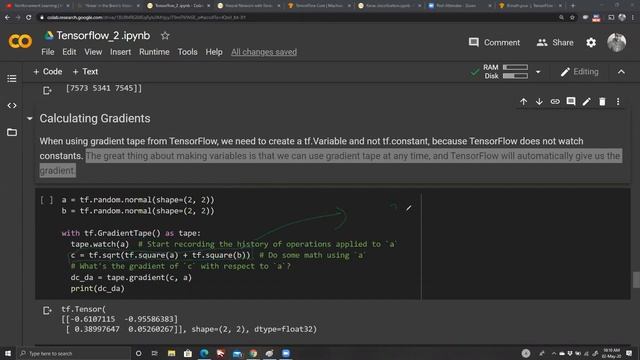Open the Runtime menu
The width and height of the screenshot is (640, 360).
tap(154, 52)
